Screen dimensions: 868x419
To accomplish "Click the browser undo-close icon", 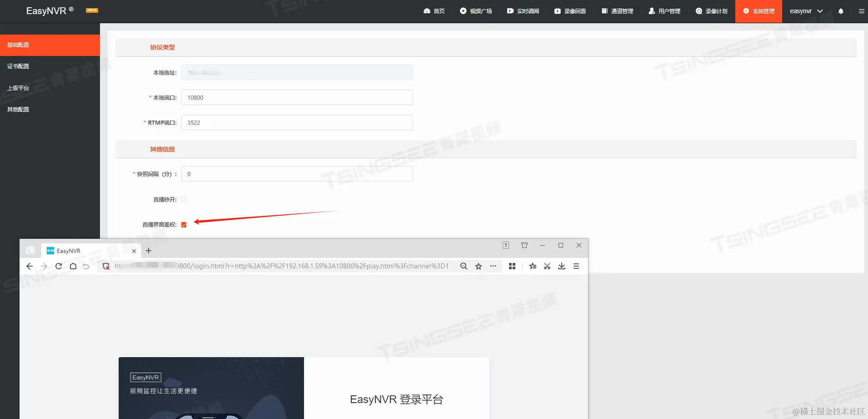I will tap(86, 266).
